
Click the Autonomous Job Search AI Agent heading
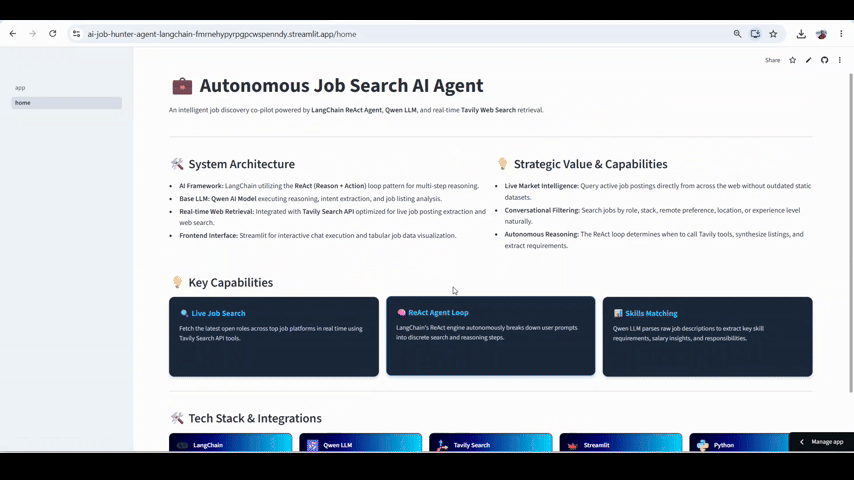click(x=341, y=86)
